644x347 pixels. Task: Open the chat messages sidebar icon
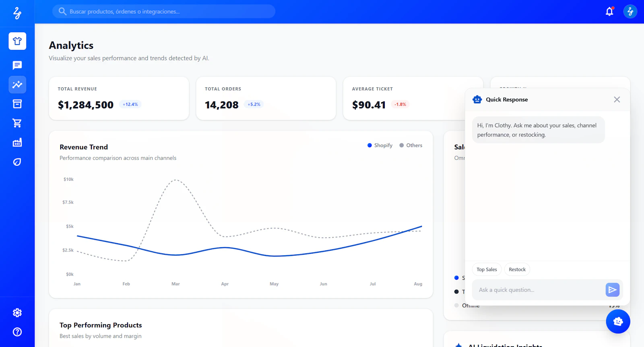pyautogui.click(x=17, y=65)
